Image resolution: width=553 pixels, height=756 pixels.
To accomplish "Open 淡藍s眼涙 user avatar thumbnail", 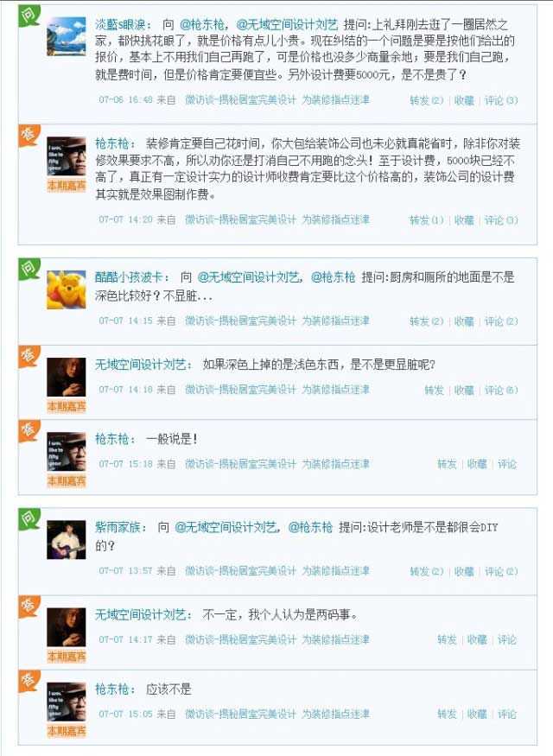I will pyautogui.click(x=66, y=36).
